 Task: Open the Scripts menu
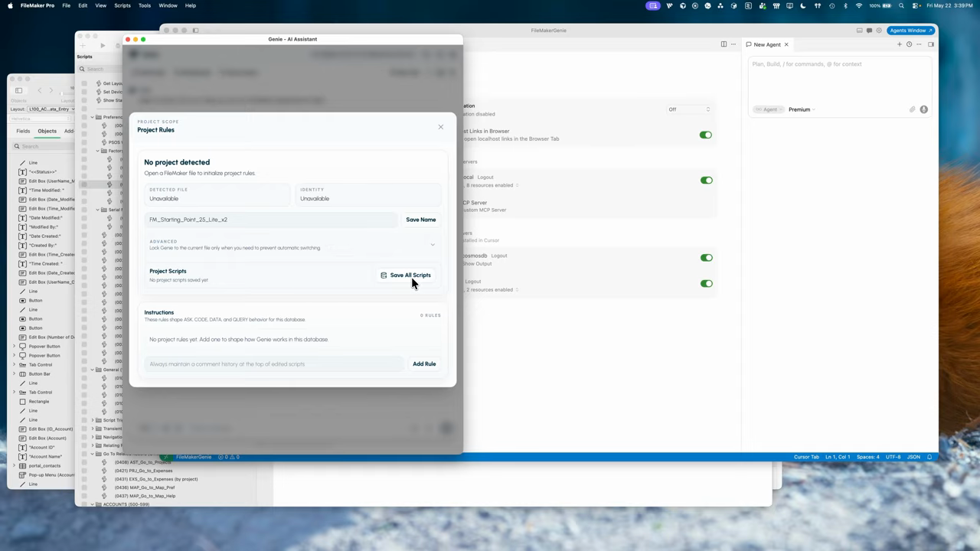122,5
